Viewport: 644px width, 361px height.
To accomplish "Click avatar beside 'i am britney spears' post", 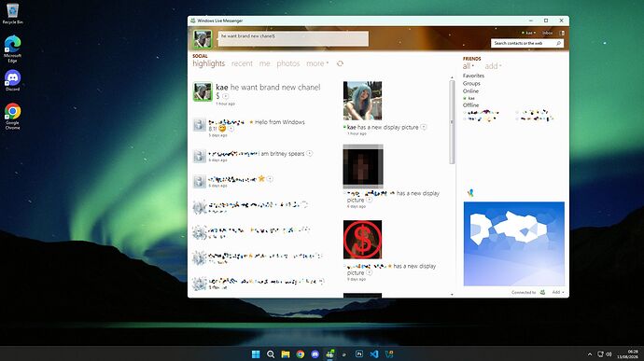I will coord(200,156).
